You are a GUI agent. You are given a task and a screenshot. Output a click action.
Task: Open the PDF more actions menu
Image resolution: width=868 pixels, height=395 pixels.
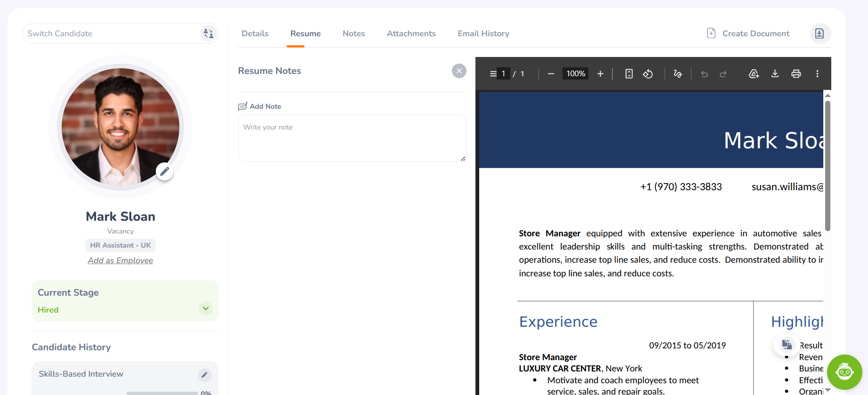(x=817, y=73)
